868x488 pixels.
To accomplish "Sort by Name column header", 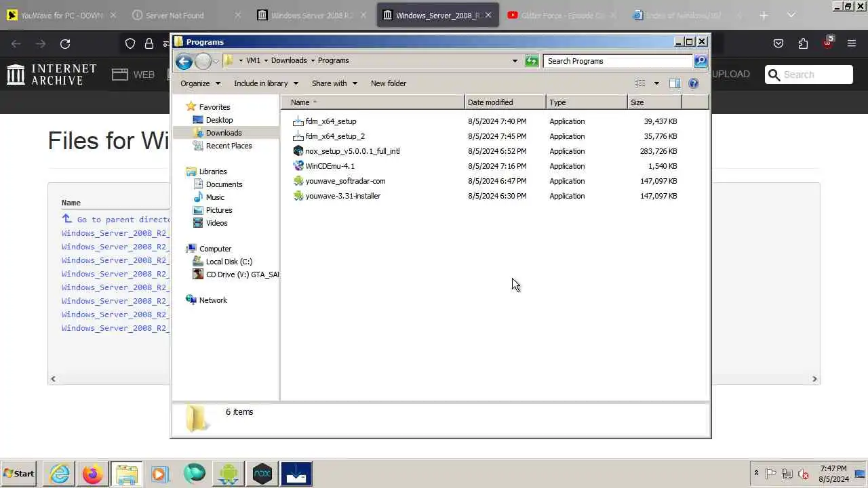I will pyautogui.click(x=373, y=102).
